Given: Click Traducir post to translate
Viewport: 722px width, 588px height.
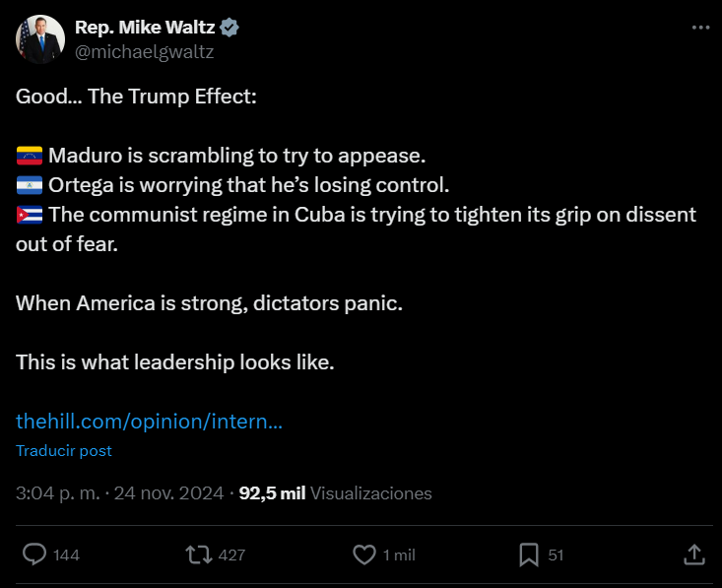Looking at the screenshot, I should click(x=64, y=451).
